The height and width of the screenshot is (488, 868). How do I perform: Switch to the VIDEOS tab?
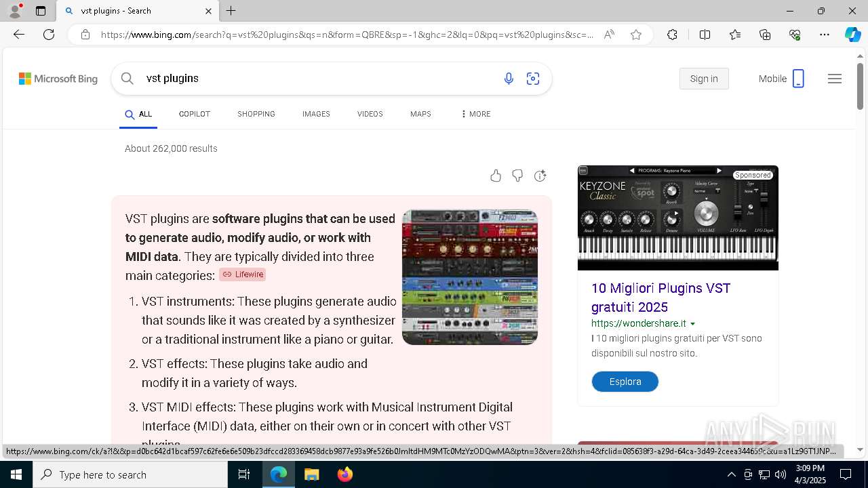pos(370,114)
